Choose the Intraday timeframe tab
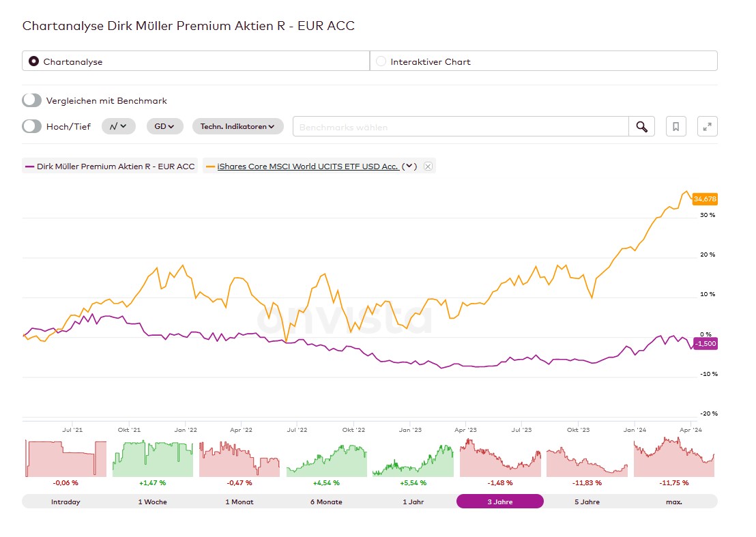This screenshot has width=756, height=537. (x=66, y=502)
